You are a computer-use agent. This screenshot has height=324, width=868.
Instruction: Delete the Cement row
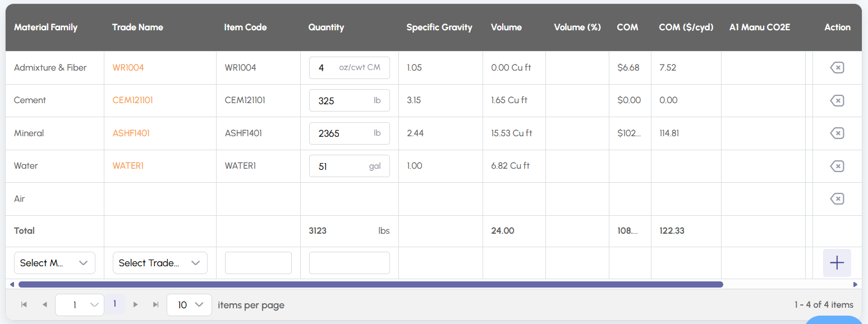click(837, 101)
